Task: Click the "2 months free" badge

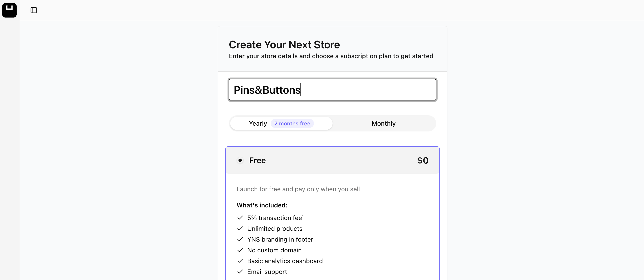Action: tap(292, 123)
